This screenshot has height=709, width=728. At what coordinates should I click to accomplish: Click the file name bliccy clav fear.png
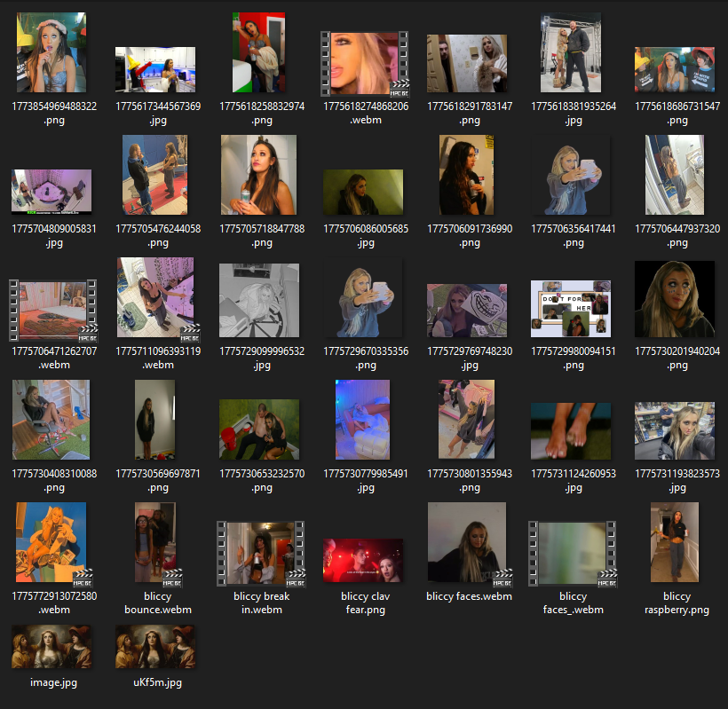tap(366, 603)
